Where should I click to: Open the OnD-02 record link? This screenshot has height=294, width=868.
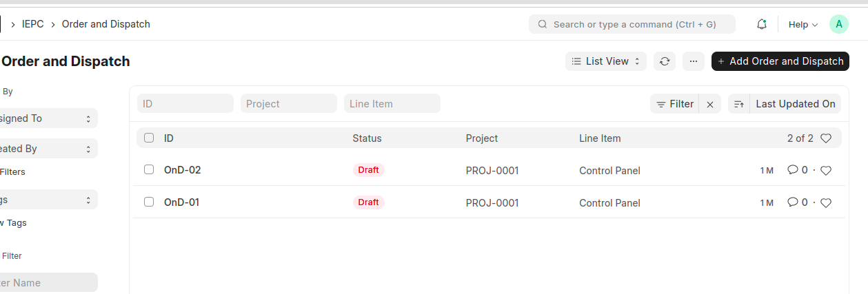(x=182, y=170)
